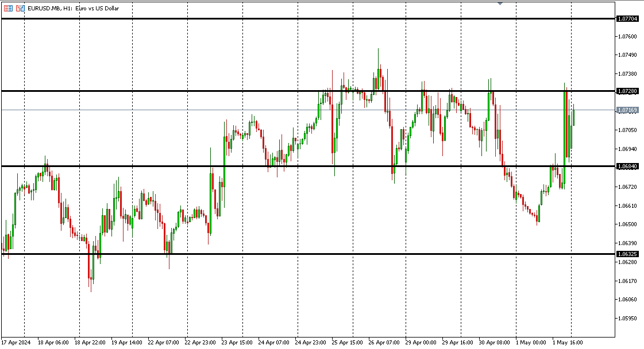Click the 1 May 00:00 time label
The width and height of the screenshot is (644, 349).
(531, 343)
